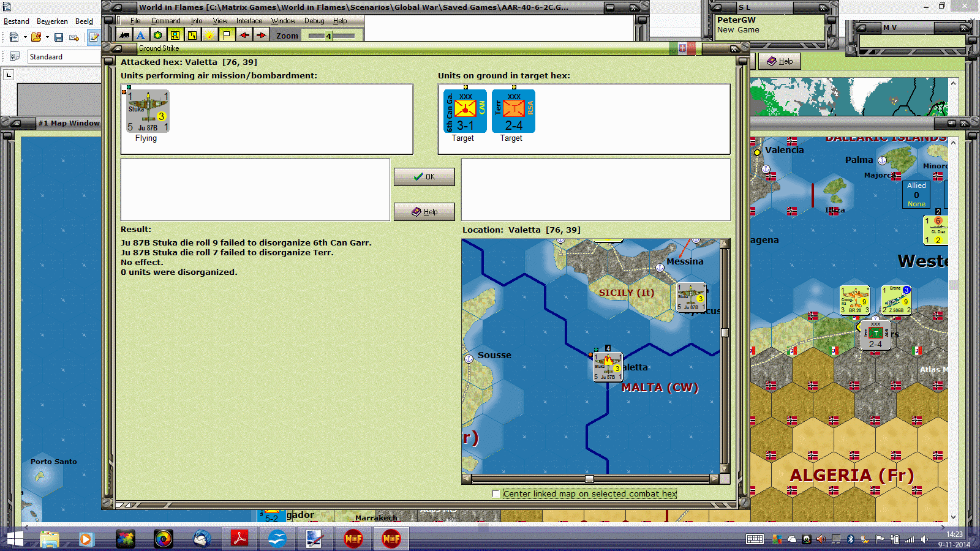Confirm the ground strike result with OK
This screenshot has height=551, width=980.
424,177
